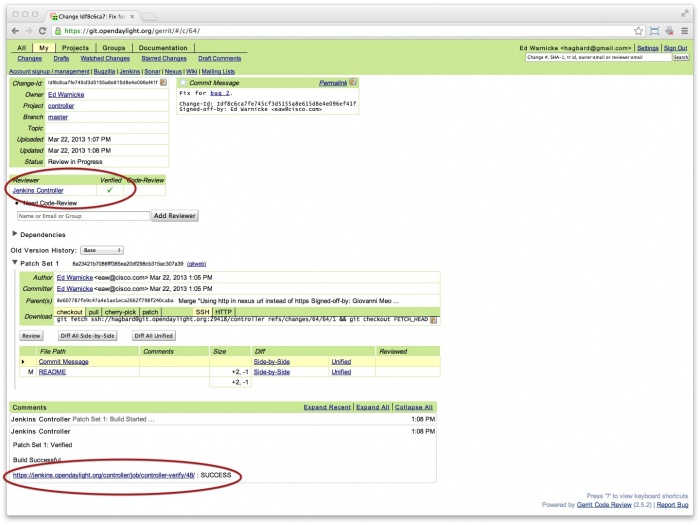Open the Projects tab

[x=75, y=48]
